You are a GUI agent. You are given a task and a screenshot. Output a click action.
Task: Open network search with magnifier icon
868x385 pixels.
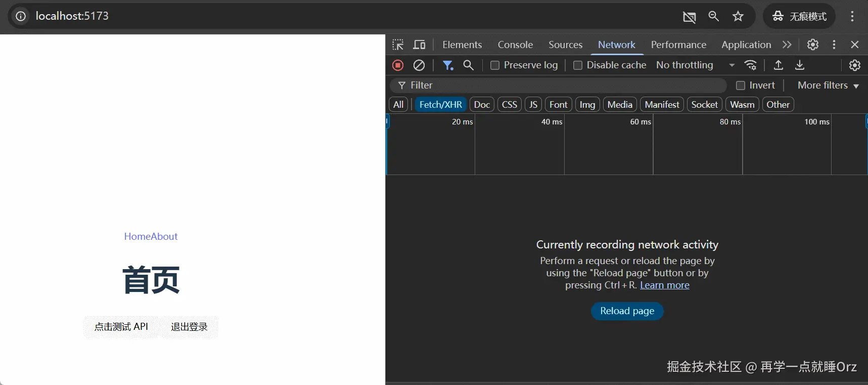pos(469,65)
